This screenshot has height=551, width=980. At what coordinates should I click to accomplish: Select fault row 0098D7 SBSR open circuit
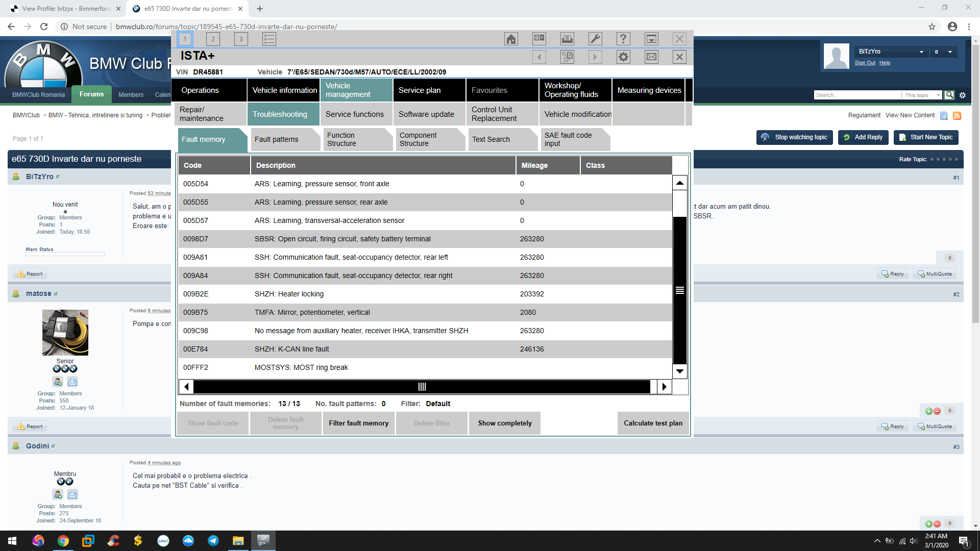(x=425, y=239)
